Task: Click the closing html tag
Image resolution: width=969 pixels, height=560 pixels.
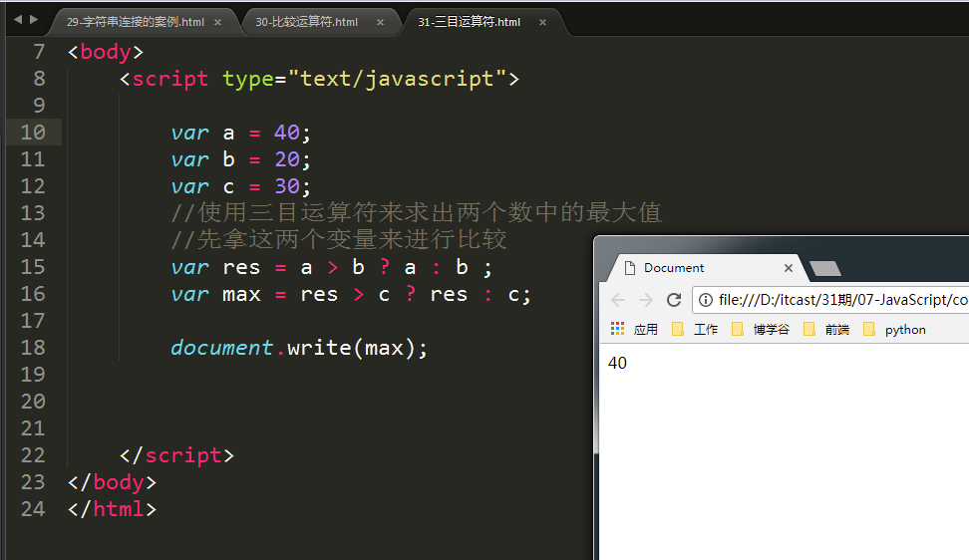Action: [x=112, y=509]
